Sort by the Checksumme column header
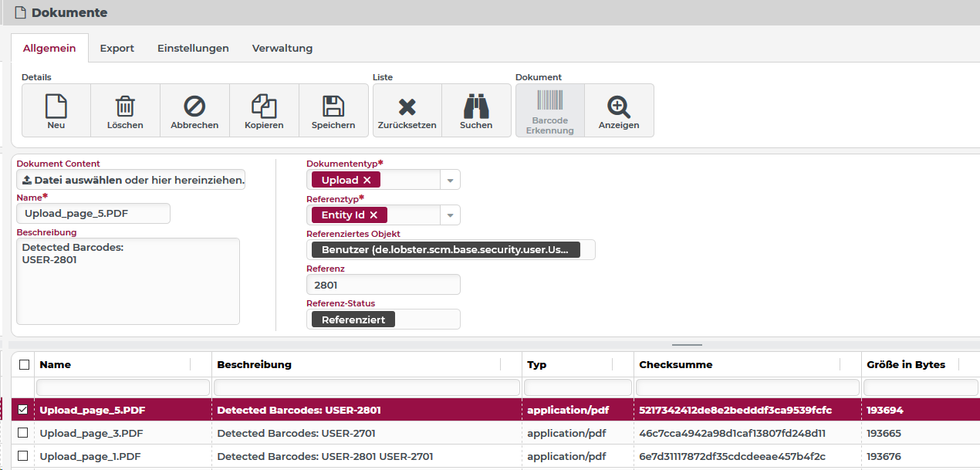The image size is (980, 470). tap(676, 364)
